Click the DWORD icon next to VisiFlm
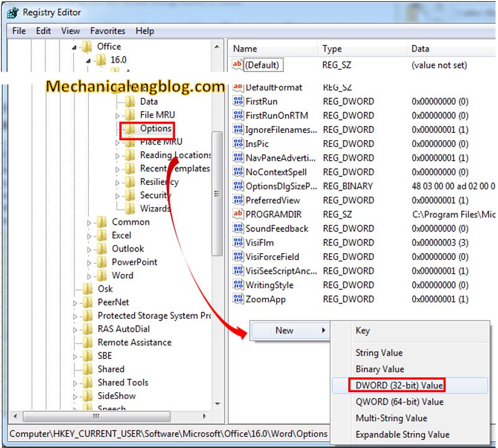Viewport: 498px width, 448px height. click(x=239, y=243)
